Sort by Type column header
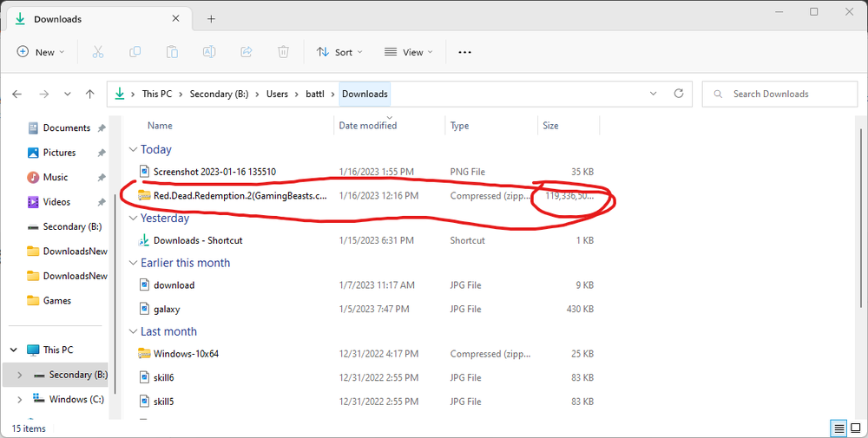The width and height of the screenshot is (868, 438). (x=459, y=126)
